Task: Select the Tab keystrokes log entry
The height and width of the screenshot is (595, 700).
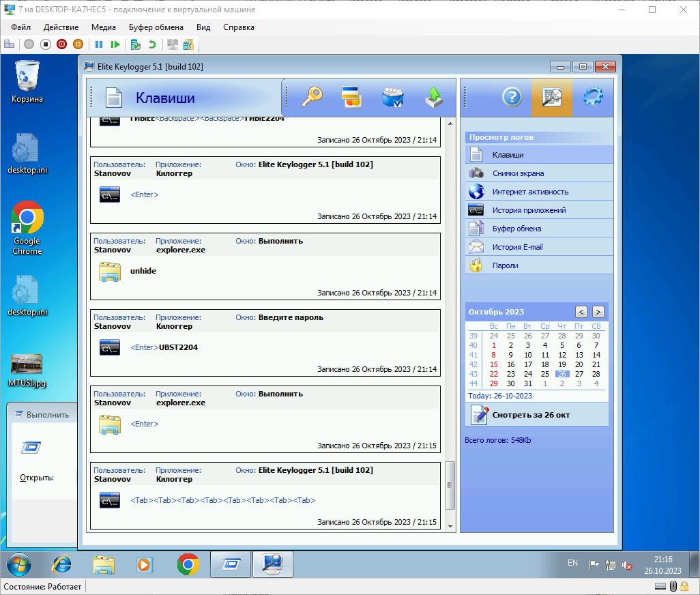Action: coord(265,495)
